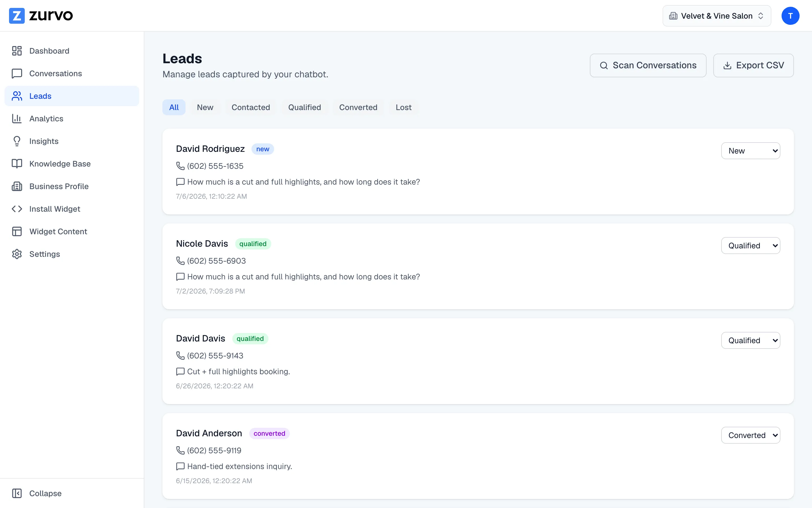Show the Lost leads tab
The width and height of the screenshot is (812, 508).
[403, 107]
